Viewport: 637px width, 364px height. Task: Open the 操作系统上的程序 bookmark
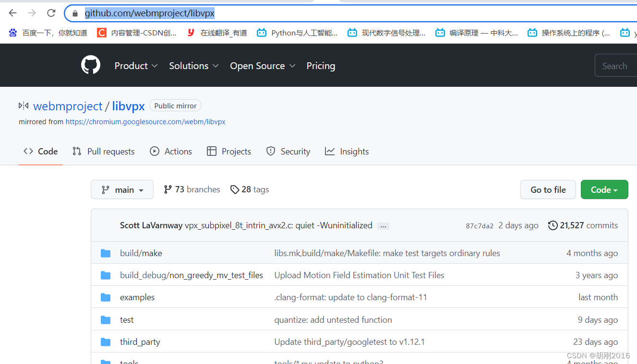coord(569,33)
